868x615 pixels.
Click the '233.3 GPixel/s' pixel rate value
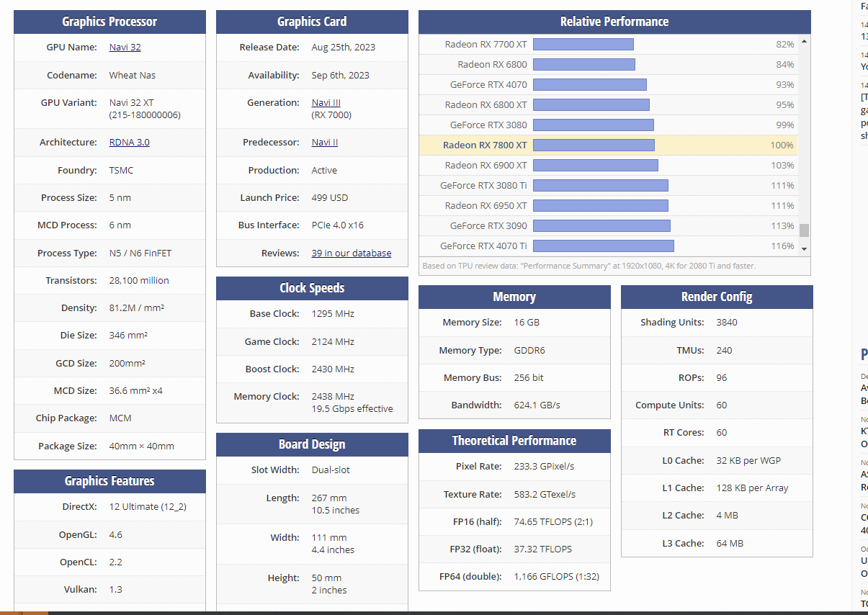pos(544,467)
